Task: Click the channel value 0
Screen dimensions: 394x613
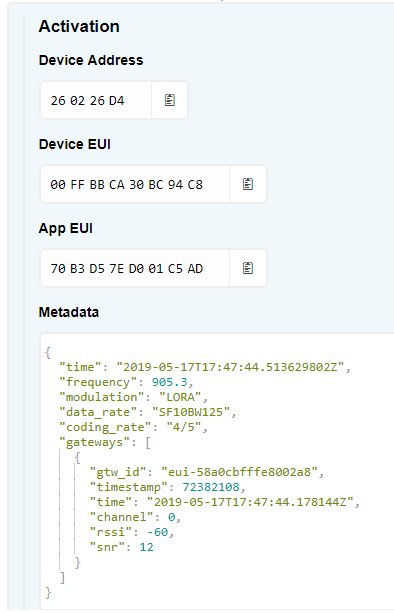Action: pyautogui.click(x=172, y=517)
